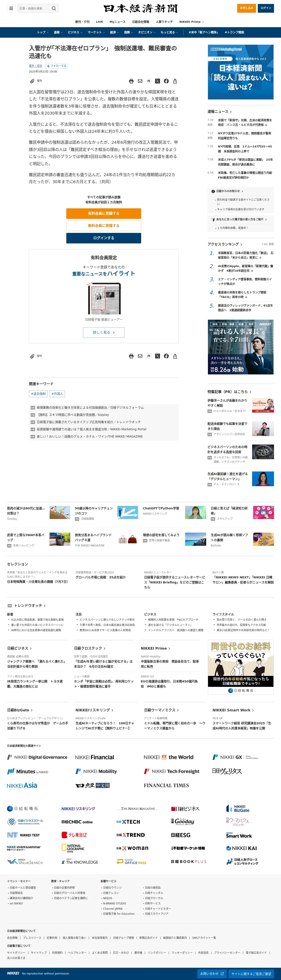The width and height of the screenshot is (281, 980).
Task: Open the 事件・司法 category link
Action: coord(35,66)
